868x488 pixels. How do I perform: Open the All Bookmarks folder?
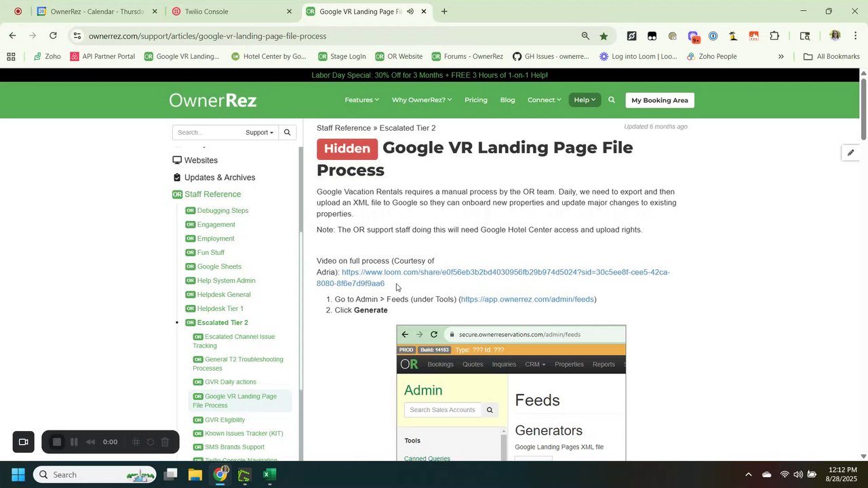pos(831,56)
